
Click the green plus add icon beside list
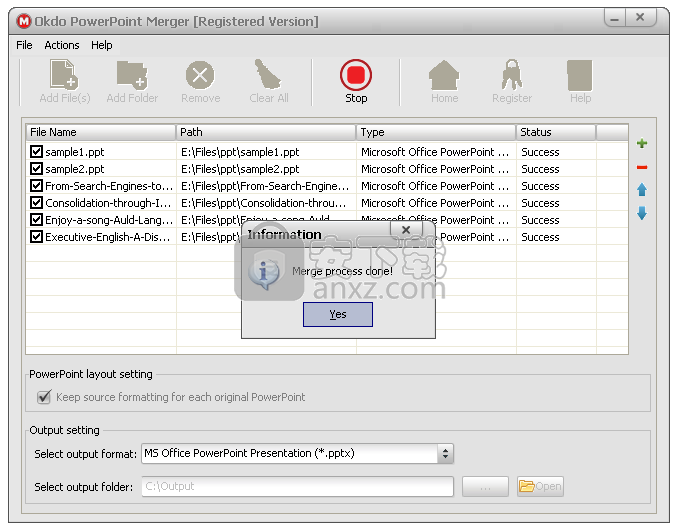point(642,143)
